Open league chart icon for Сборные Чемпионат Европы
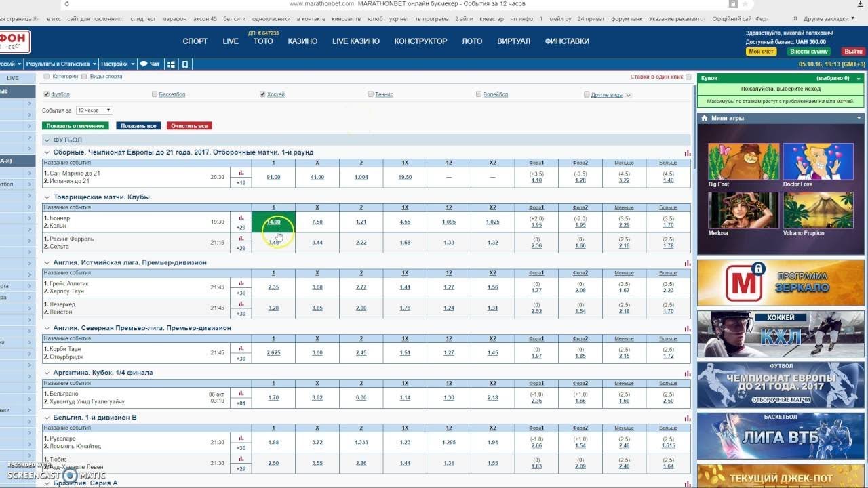 (688, 152)
